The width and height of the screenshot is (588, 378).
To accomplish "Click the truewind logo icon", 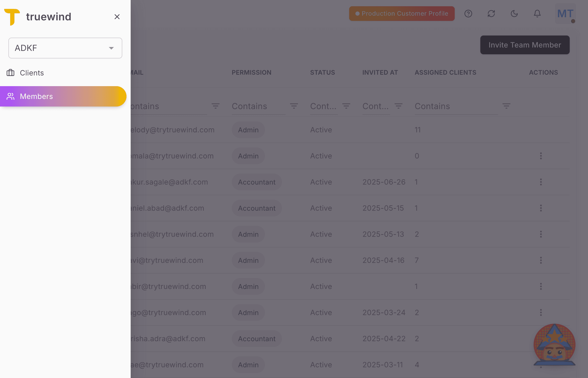I will click(12, 16).
